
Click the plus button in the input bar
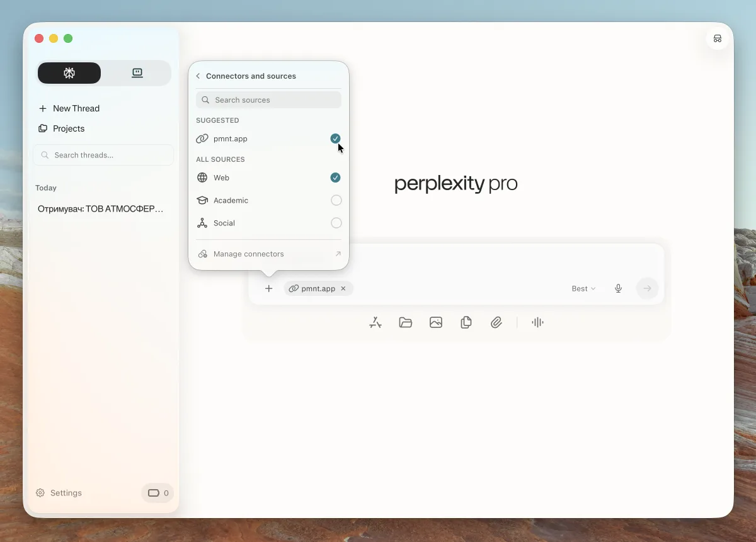(x=269, y=288)
